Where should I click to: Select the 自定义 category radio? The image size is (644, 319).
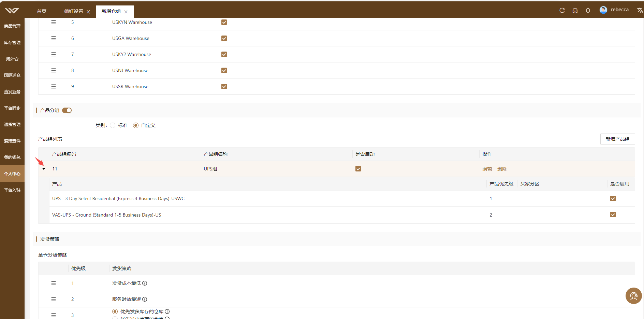coord(136,125)
